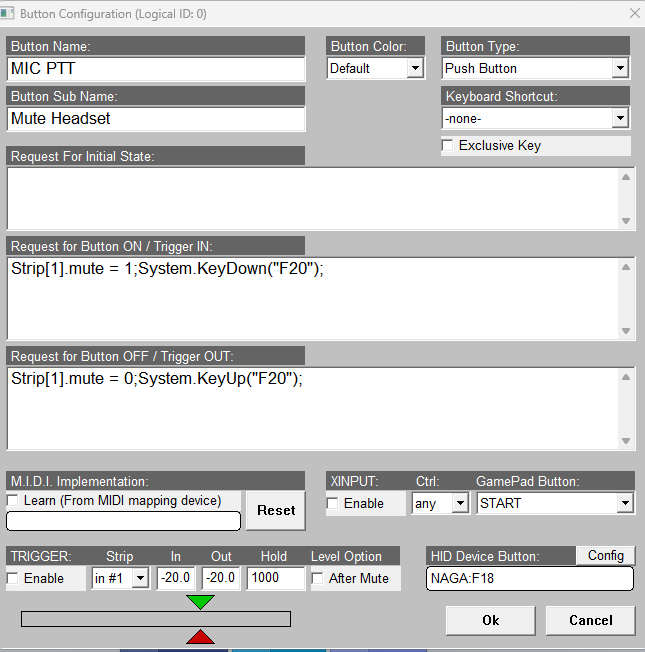Click the app icon in the title bar
Viewport: 645px width, 652px height.
9,13
